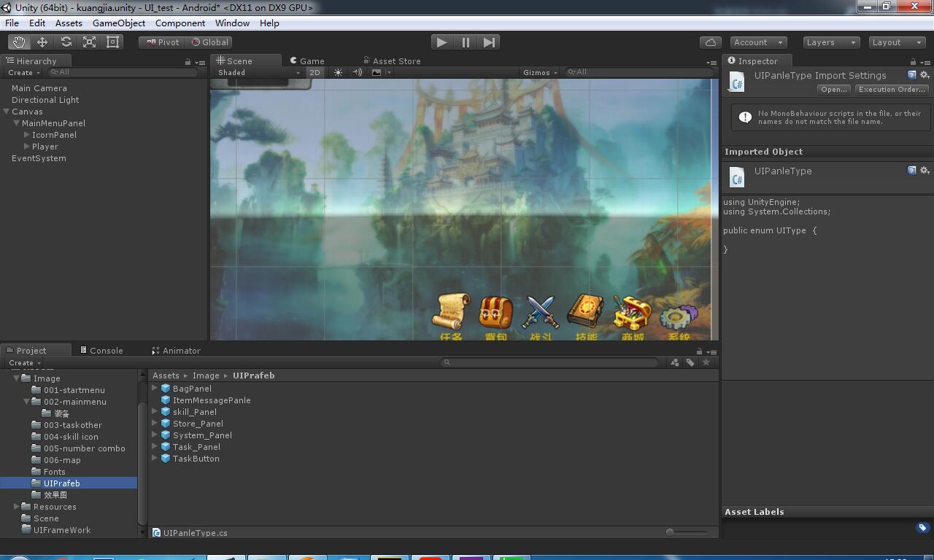This screenshot has height=560, width=934.
Task: Select the UIFrameWork folder
Action: [x=62, y=530]
